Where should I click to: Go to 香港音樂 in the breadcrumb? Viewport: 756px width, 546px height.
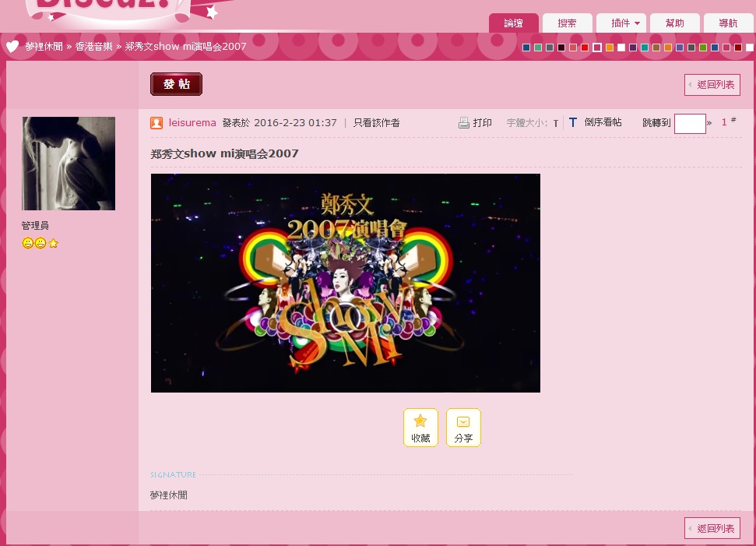pyautogui.click(x=93, y=46)
